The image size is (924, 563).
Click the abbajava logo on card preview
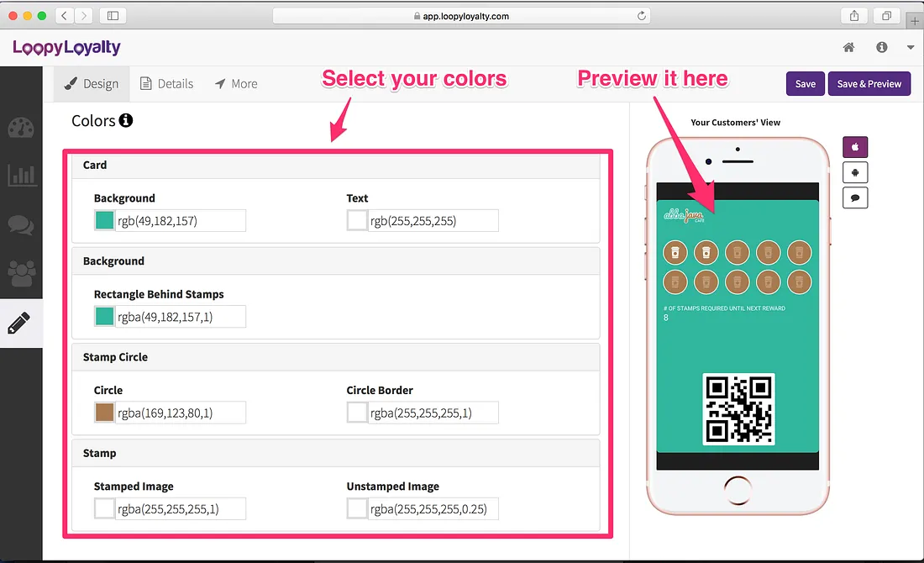684,215
